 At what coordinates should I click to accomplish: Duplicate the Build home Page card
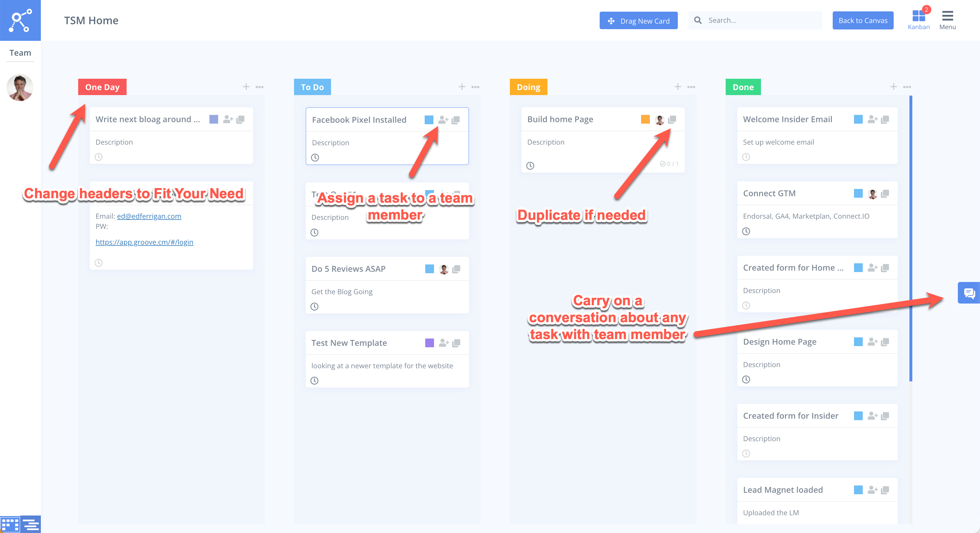672,119
